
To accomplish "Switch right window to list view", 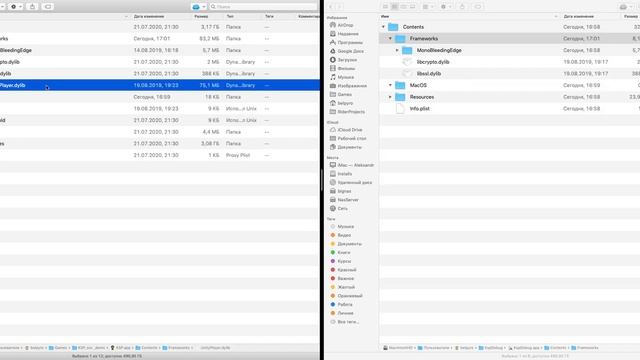I will 394,7.
